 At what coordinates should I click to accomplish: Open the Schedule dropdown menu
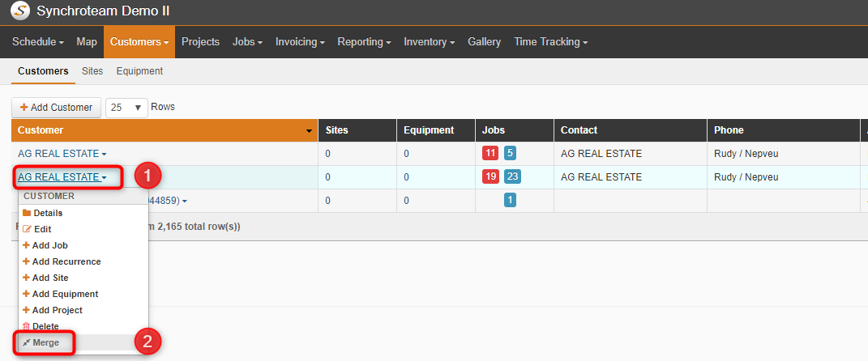(x=37, y=41)
